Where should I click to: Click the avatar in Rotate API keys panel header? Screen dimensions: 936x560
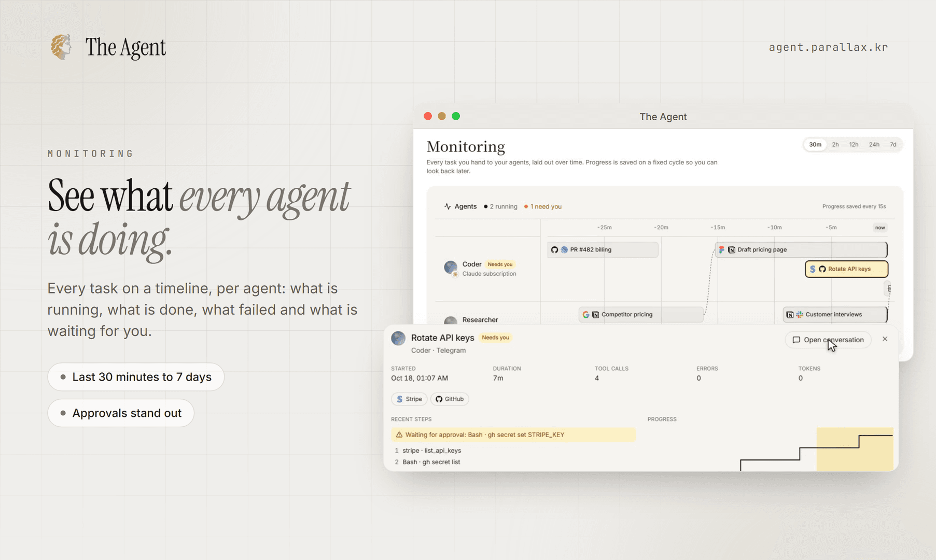[398, 338]
